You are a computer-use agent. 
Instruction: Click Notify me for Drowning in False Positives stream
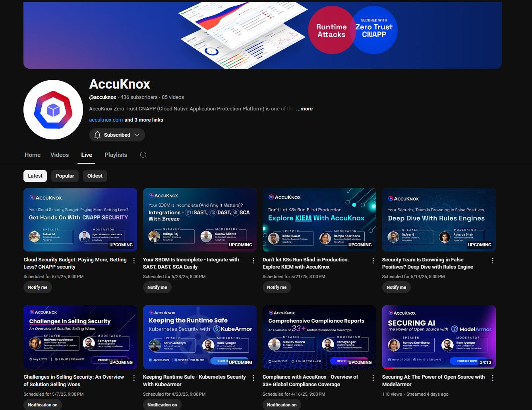pyautogui.click(x=397, y=287)
